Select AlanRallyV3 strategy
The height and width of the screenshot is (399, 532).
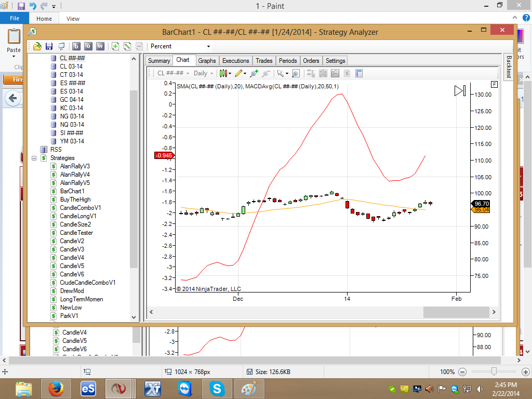75,166
